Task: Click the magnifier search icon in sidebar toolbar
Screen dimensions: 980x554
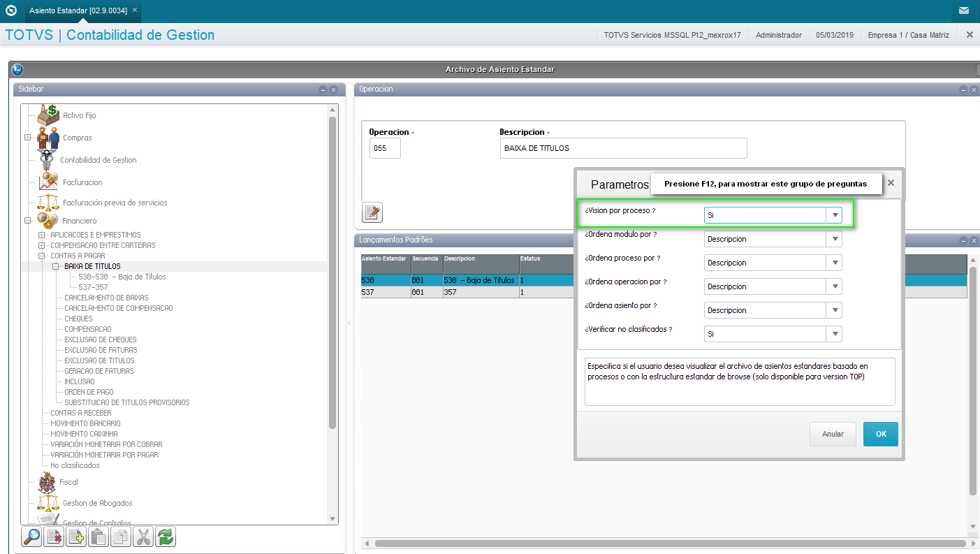Action: coord(32,537)
